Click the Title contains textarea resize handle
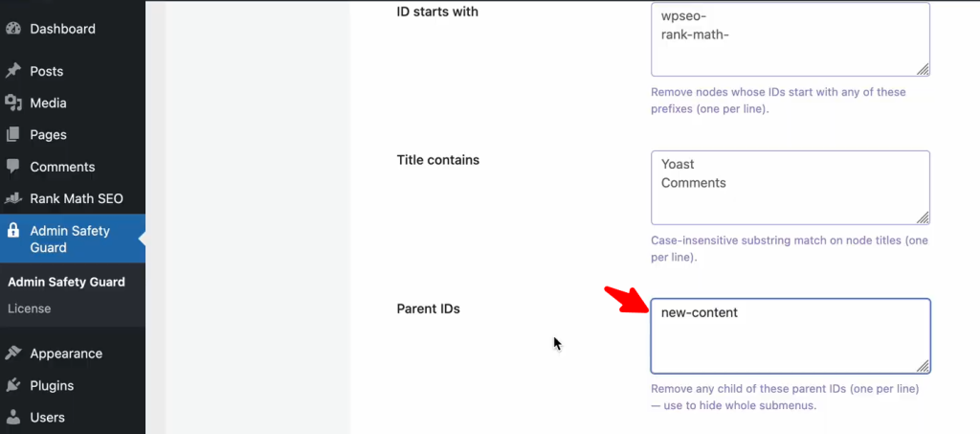The width and height of the screenshot is (980, 434). pos(923,217)
